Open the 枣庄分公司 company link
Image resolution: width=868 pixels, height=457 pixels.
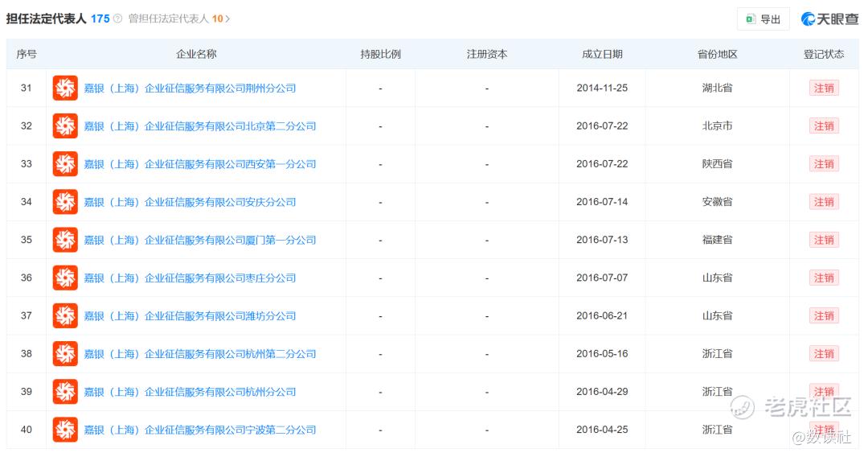(190, 278)
